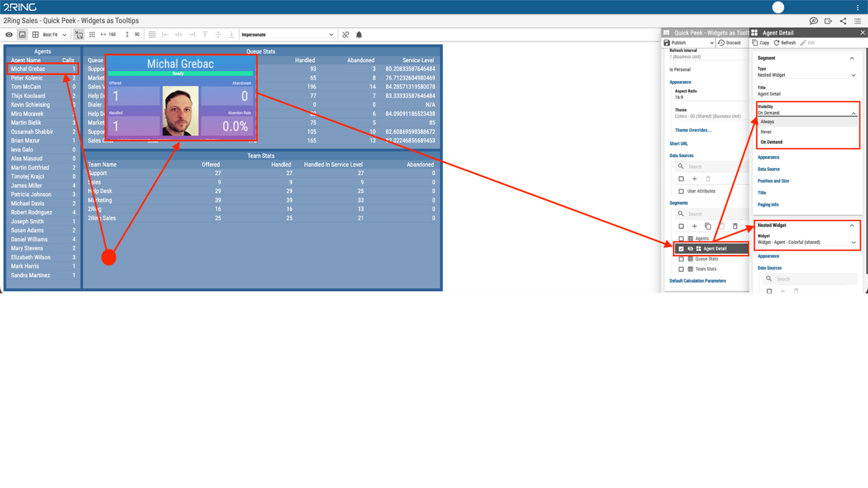868x488 pixels.
Task: Click the align bottom edges icon
Action: click(x=231, y=35)
